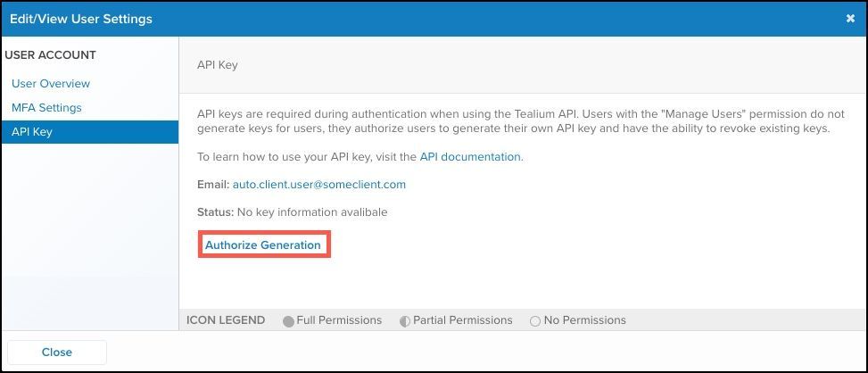This screenshot has width=868, height=373.
Task: Click the No Permissions empty circle icon
Action: [535, 321]
